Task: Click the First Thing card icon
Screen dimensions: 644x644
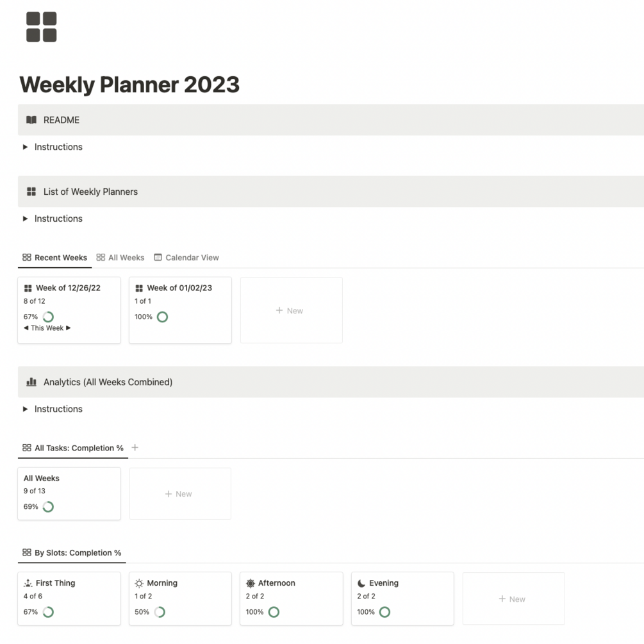Action: tap(28, 583)
